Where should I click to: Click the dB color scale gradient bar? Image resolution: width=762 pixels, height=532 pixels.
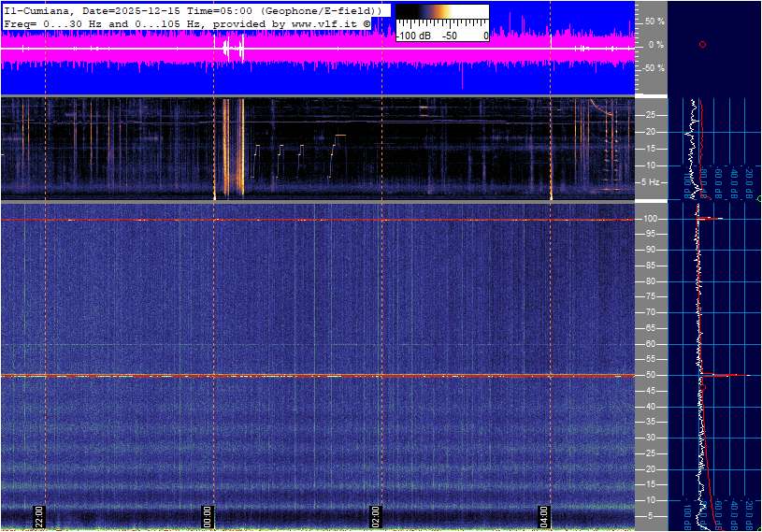pos(441,17)
